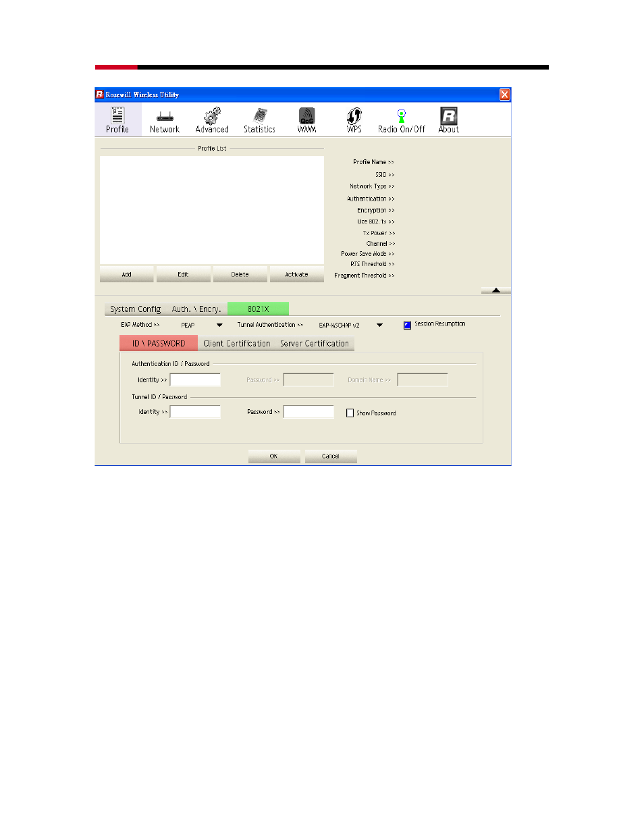Collapse the panel with the up arrow
644x834 pixels.
[x=496, y=290]
